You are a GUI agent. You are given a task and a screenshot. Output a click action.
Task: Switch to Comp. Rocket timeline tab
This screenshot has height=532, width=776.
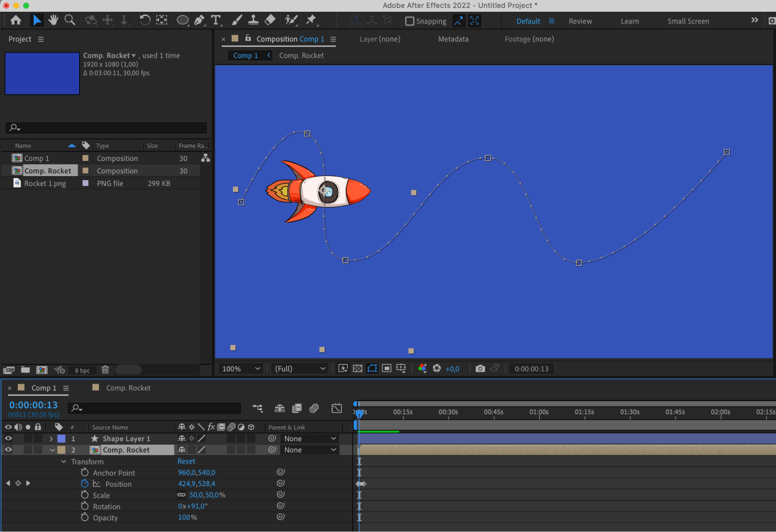[x=128, y=388]
